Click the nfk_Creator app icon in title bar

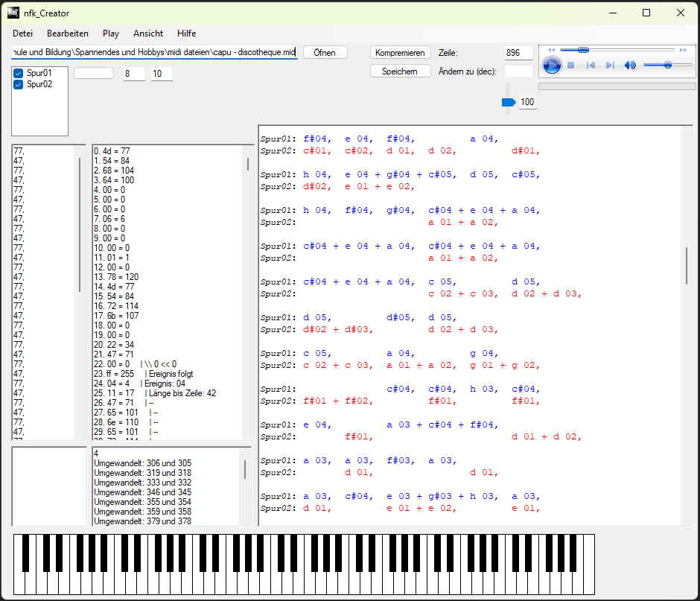(x=13, y=13)
